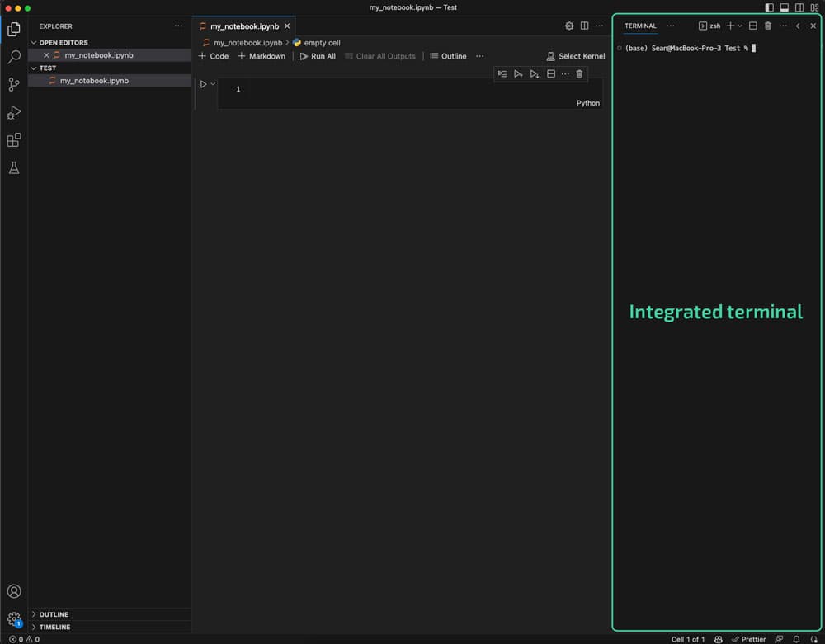Click the notebook settings gear icon
825x644 pixels.
pos(569,26)
